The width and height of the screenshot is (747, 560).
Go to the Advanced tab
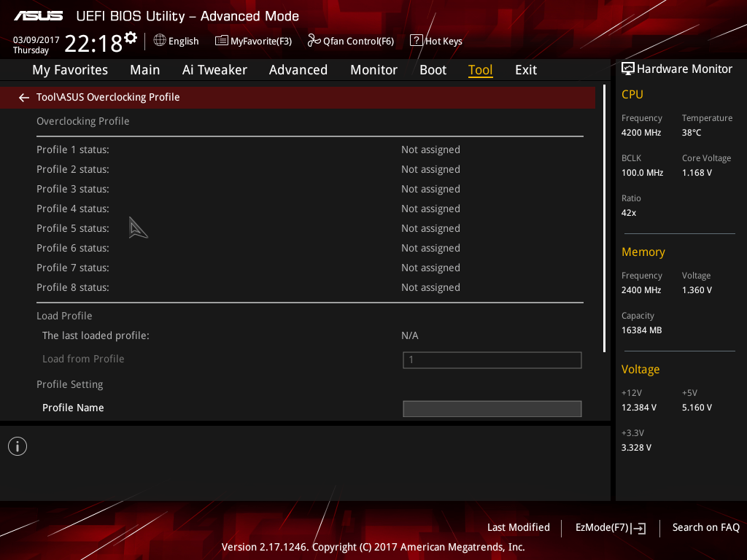298,70
